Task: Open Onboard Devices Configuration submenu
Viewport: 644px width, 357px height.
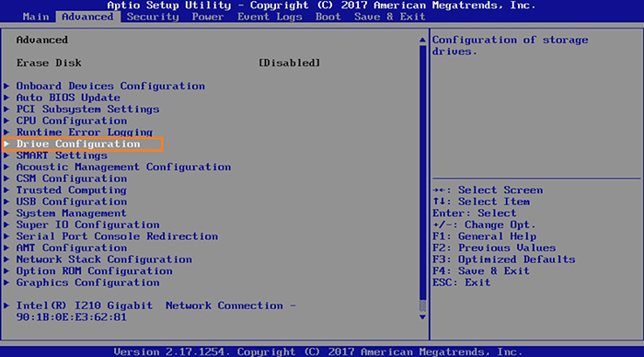Action: 110,86
